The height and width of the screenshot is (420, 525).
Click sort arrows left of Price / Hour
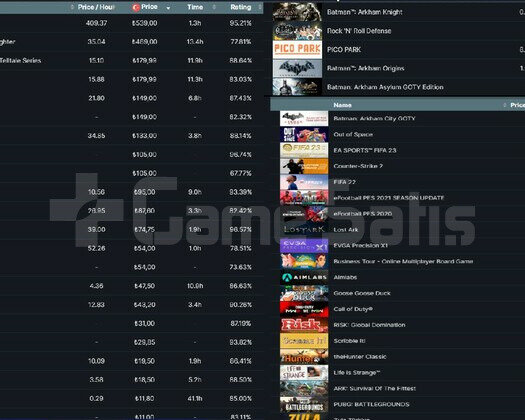72,7
